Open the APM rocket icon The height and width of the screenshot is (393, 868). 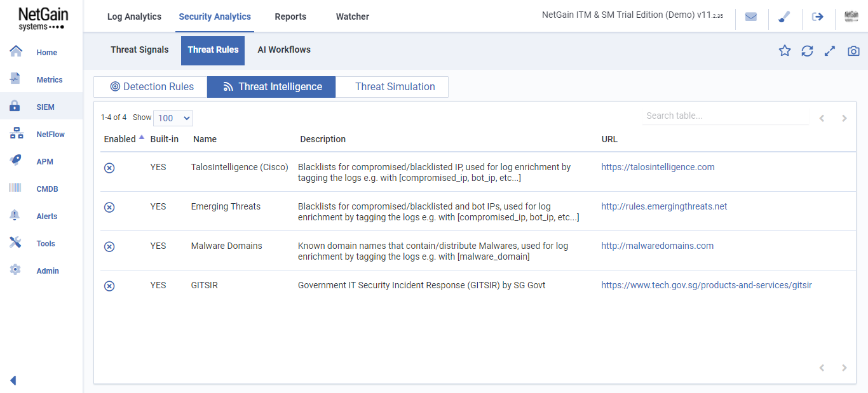(16, 161)
